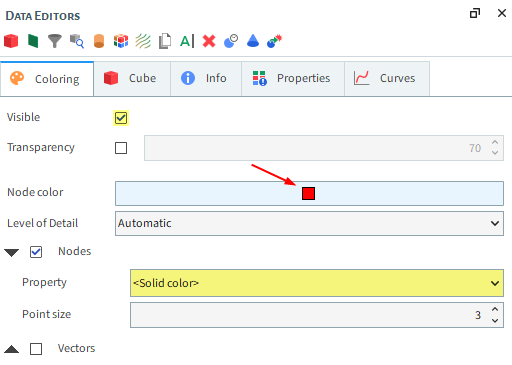Open the Property Solid color dropdown
Viewport: 512px width, 365px height.
point(317,283)
